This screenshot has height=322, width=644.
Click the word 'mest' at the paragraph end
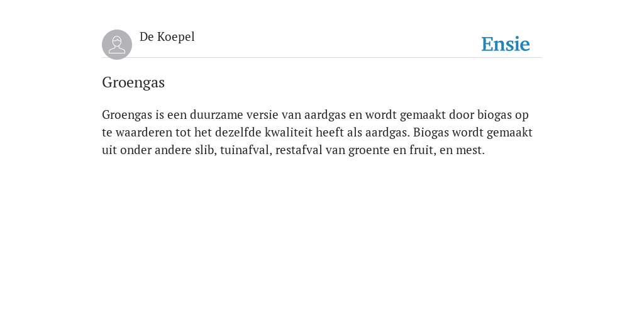470,151
